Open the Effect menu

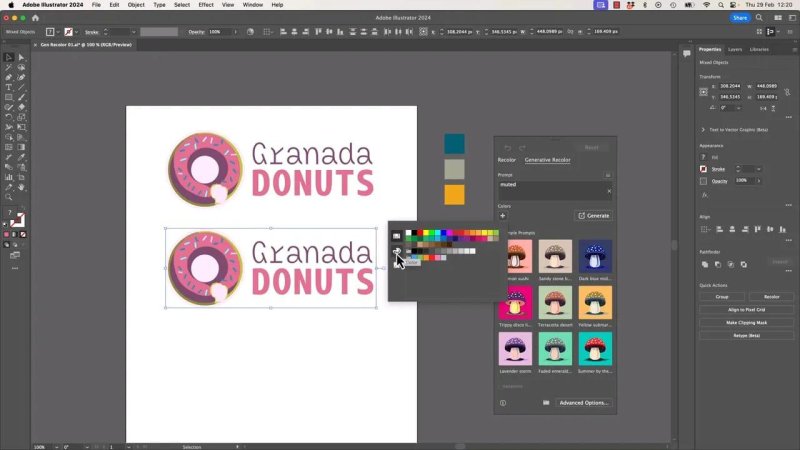click(x=206, y=5)
